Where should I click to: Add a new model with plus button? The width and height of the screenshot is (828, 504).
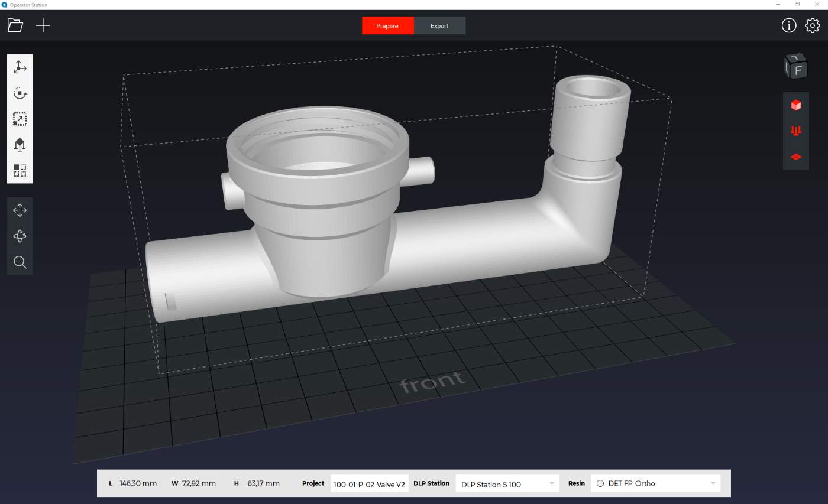[x=43, y=25]
